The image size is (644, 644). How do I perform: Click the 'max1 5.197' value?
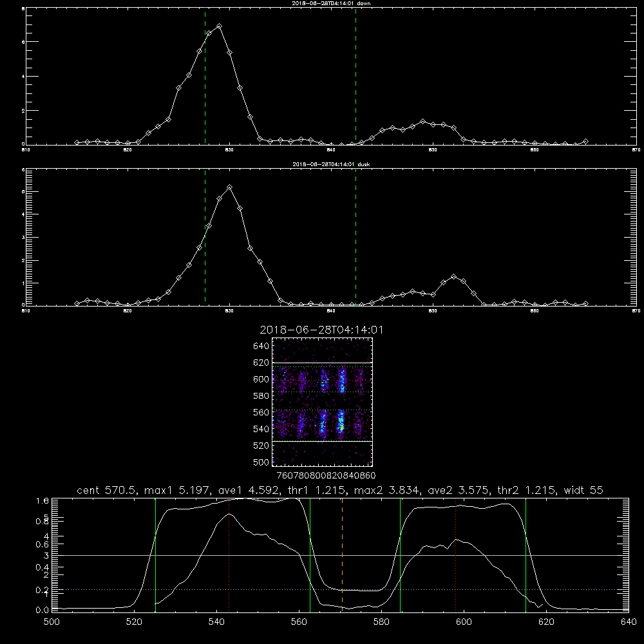176,490
